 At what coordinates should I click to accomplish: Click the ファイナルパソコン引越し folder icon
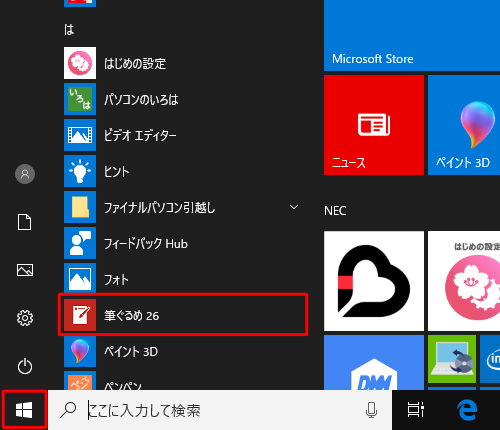80,207
